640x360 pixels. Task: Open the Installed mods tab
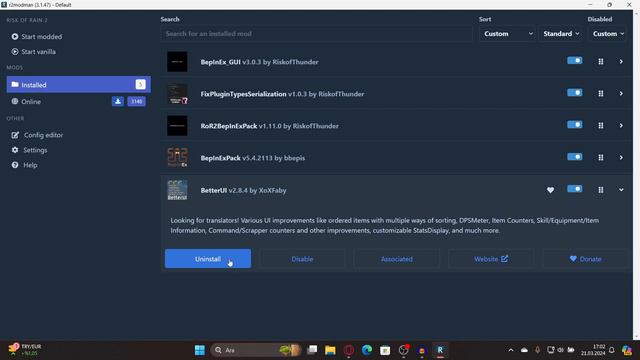(x=78, y=84)
